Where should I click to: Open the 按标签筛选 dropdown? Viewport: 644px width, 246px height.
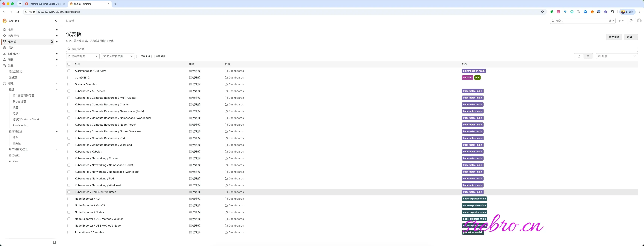pyautogui.click(x=83, y=56)
